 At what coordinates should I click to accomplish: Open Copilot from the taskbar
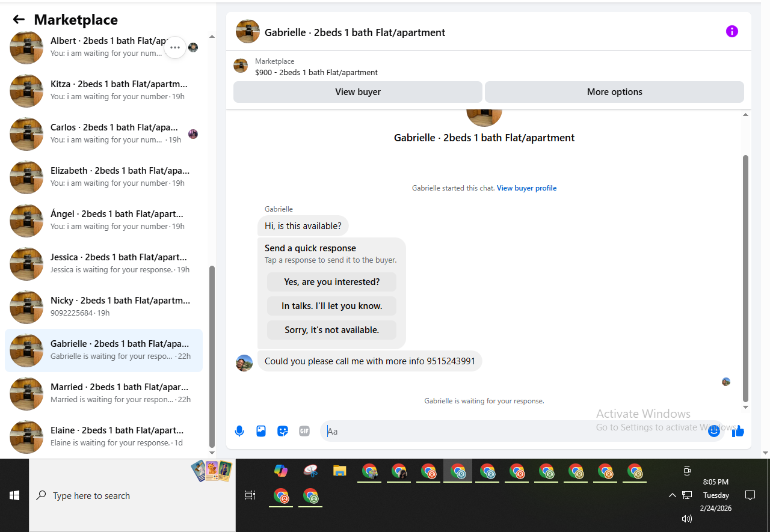[281, 471]
